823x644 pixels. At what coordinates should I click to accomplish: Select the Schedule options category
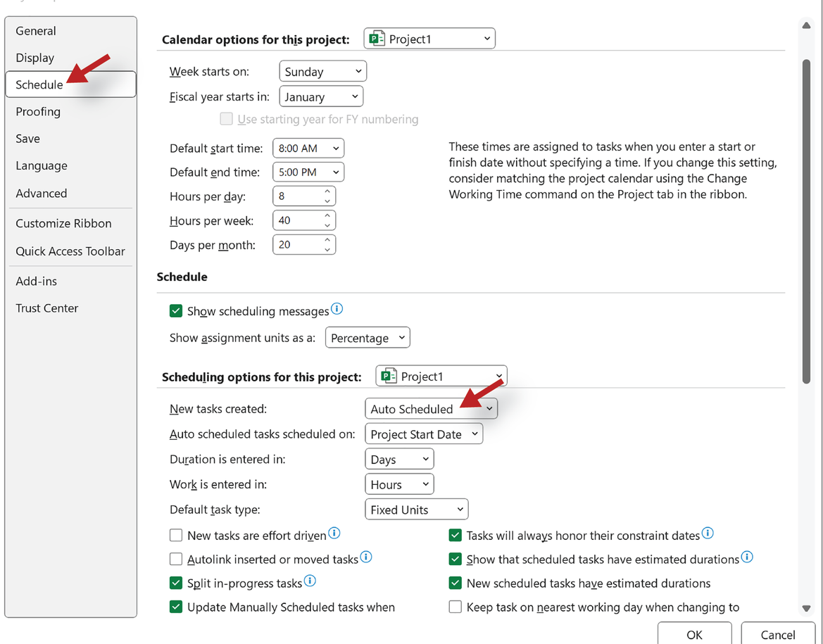(x=70, y=84)
